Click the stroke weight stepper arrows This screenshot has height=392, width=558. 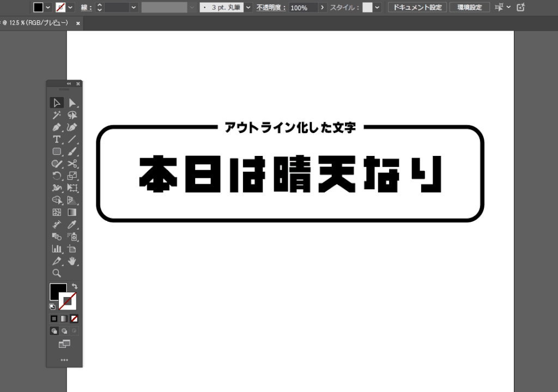coord(100,7)
